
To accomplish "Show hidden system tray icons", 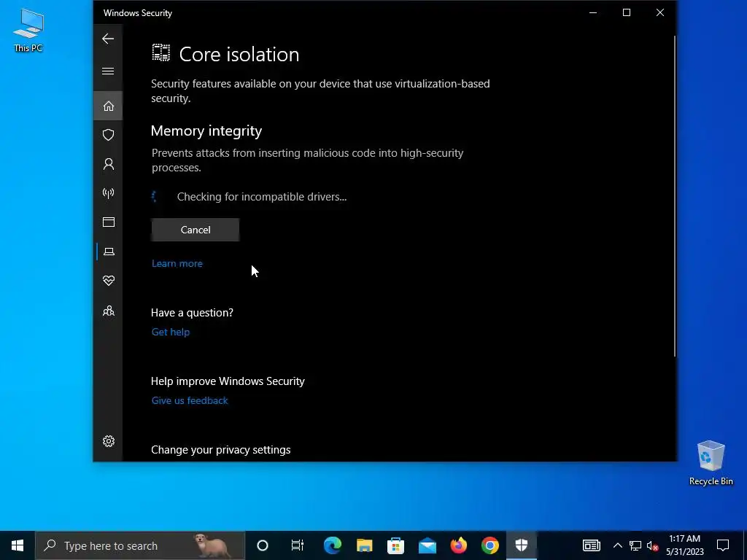I will pyautogui.click(x=617, y=545).
